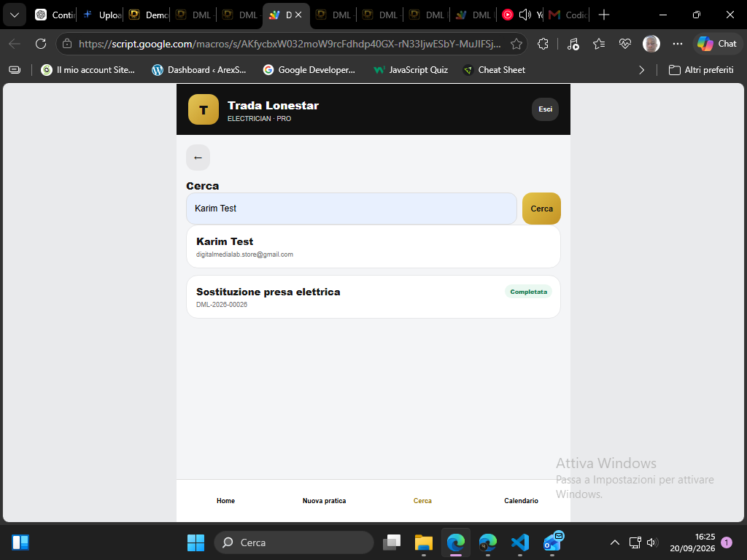Screen dimensions: 747x560
Task: Add page to favorites star icon
Action: [x=516, y=44]
